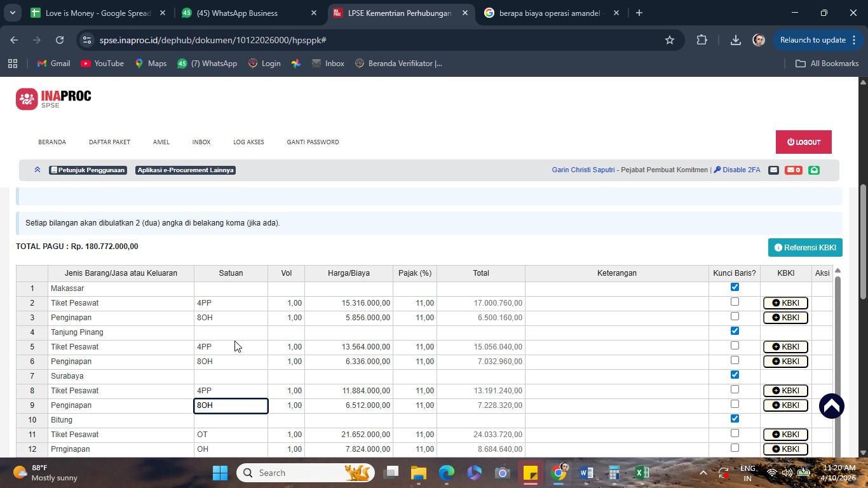The width and height of the screenshot is (868, 488).
Task: Click the Windows taskbar Search box
Action: click(306, 473)
